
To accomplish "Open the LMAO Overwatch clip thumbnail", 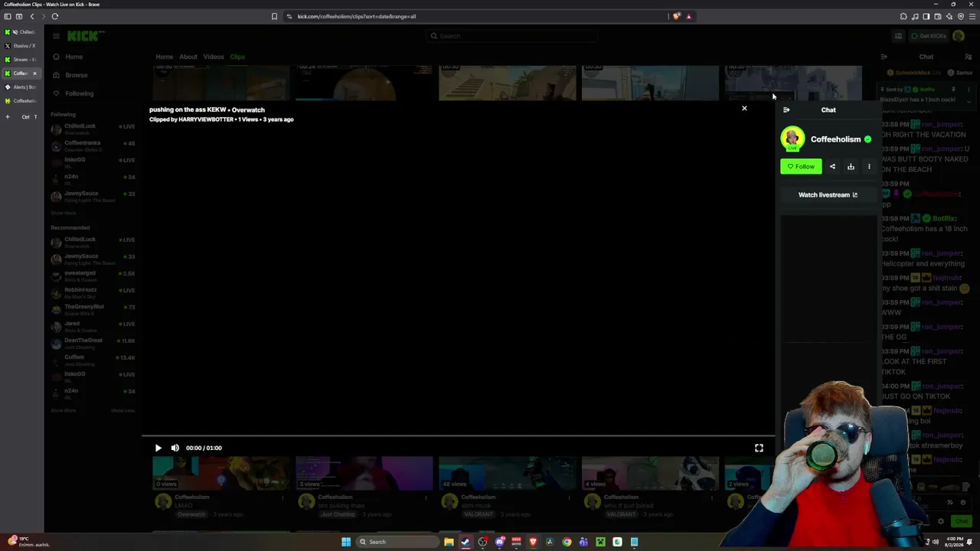I will point(221,472).
